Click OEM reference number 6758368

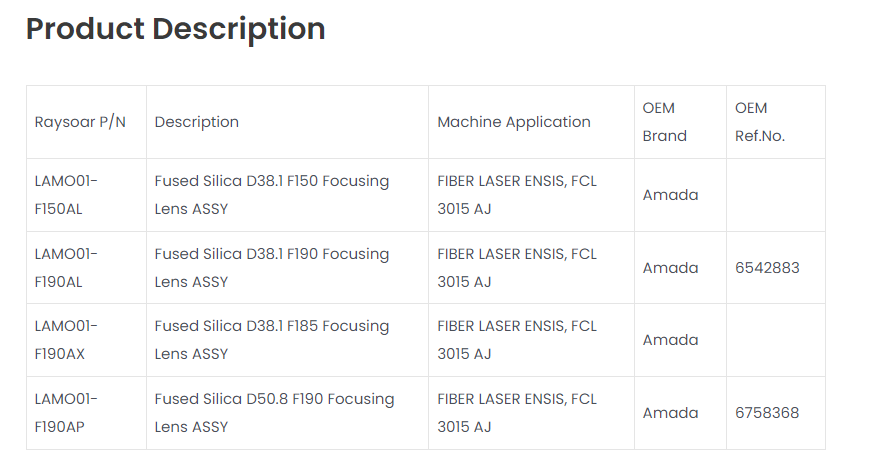[x=767, y=413]
